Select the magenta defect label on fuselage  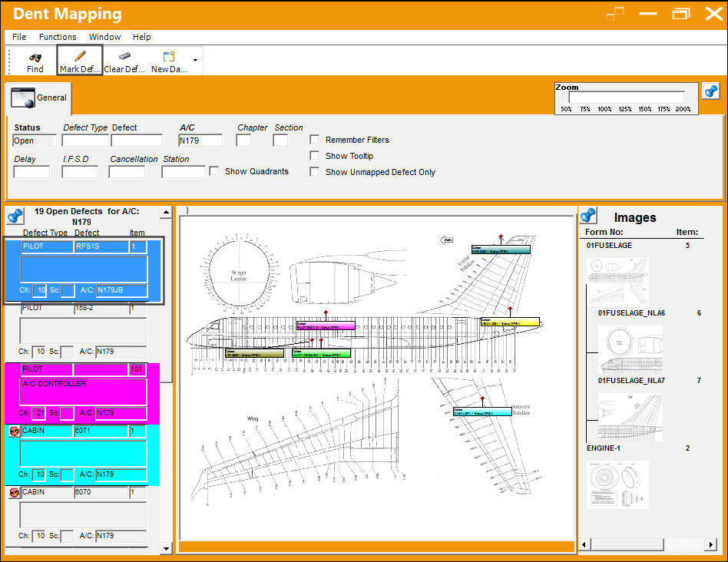[x=326, y=326]
